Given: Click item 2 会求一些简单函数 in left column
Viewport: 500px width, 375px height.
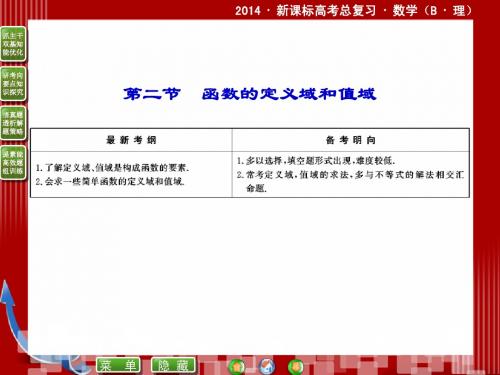Looking at the screenshot, I should tap(110, 182).
